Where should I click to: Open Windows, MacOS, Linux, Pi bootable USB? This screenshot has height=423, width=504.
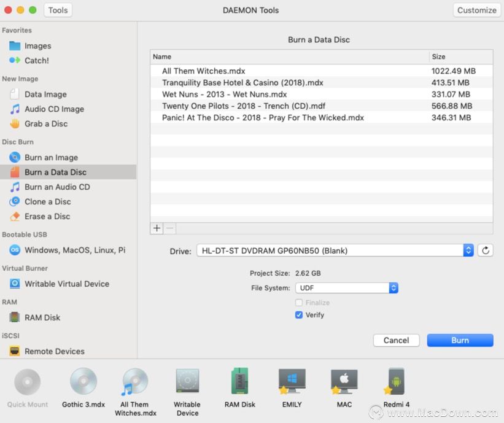(x=75, y=250)
